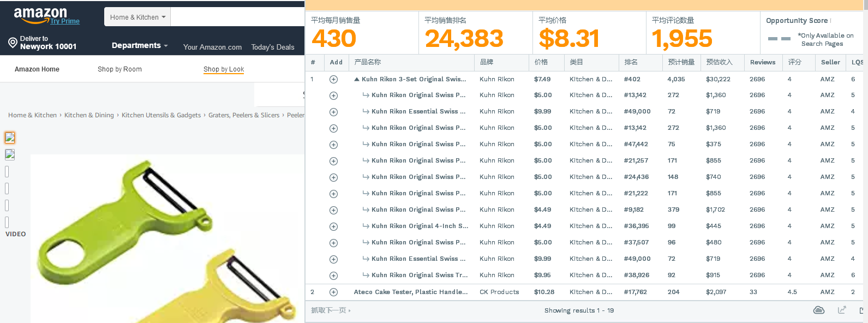This screenshot has height=323, width=868.
Task: Add Kuhn Rikon 3-Set row via plus icon
Action: pos(334,80)
